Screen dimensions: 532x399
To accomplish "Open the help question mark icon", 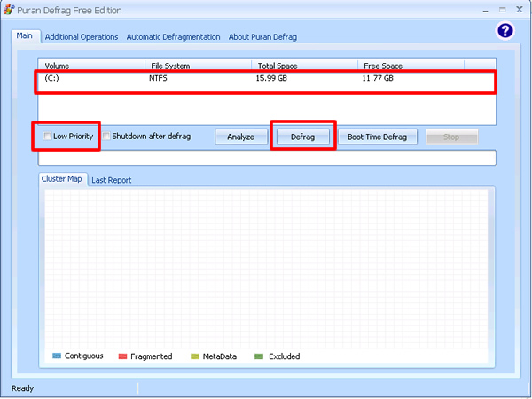I will coord(505,31).
